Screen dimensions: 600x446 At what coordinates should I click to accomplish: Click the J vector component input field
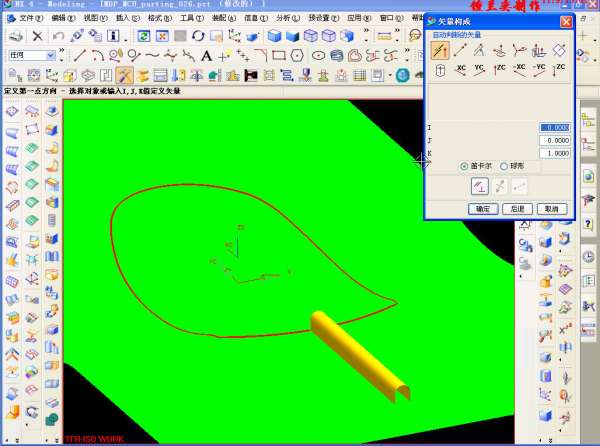(x=555, y=140)
